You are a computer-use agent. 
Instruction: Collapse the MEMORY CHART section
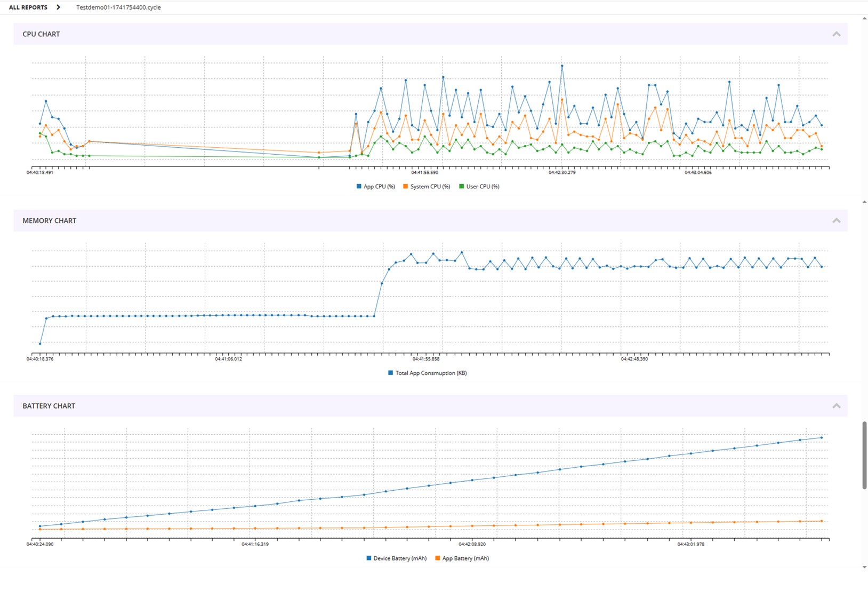pyautogui.click(x=836, y=220)
